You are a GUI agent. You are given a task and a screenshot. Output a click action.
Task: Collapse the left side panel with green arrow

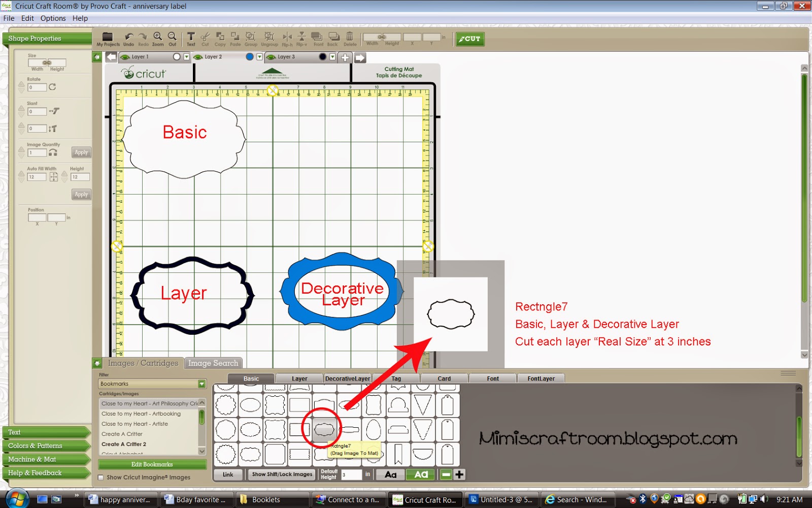[97, 57]
